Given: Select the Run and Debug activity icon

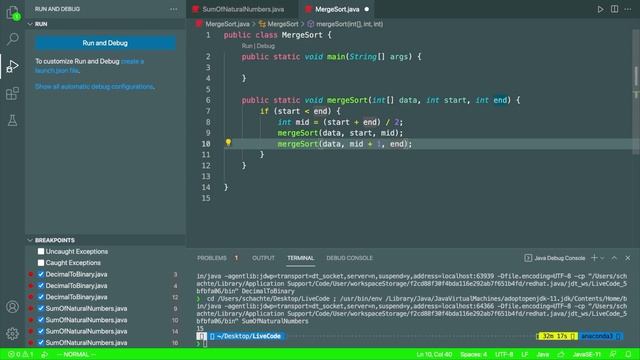Looking at the screenshot, I should [x=13, y=66].
